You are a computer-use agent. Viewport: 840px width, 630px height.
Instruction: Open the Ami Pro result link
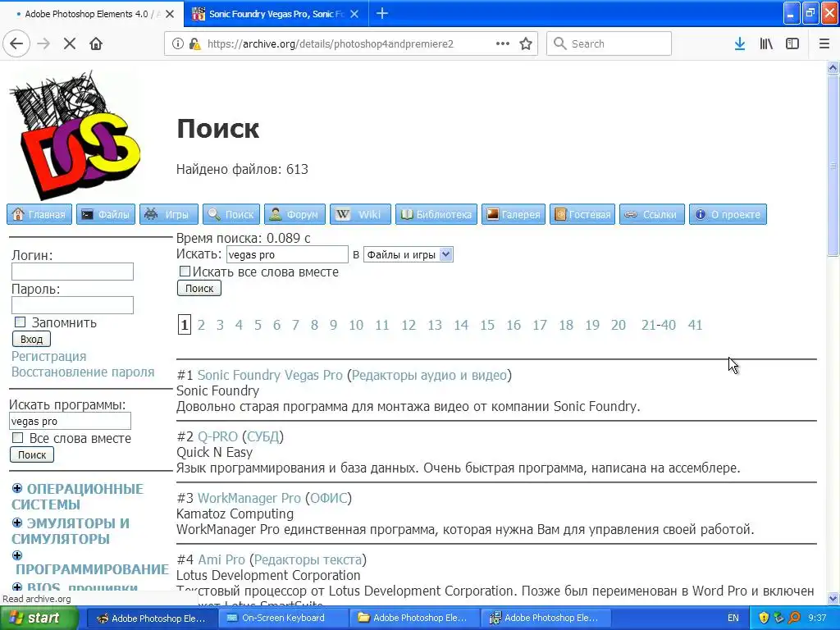coord(221,559)
